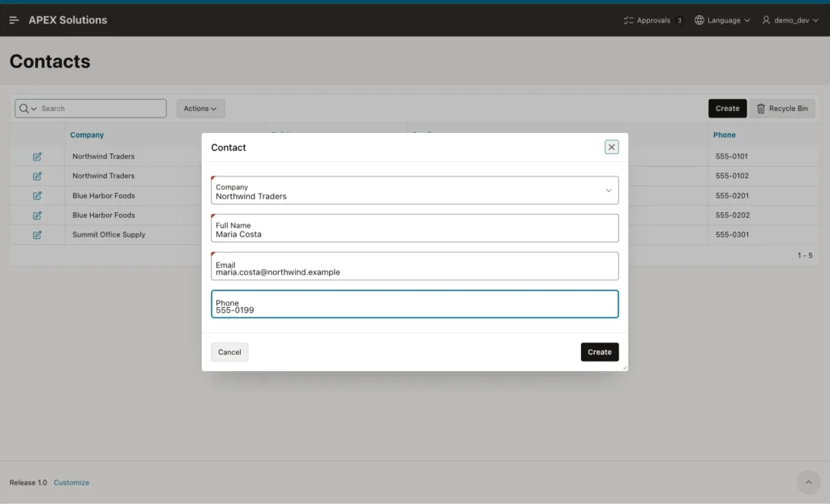Viewport: 830px width, 504px height.
Task: Open the Approvals list
Action: click(653, 20)
